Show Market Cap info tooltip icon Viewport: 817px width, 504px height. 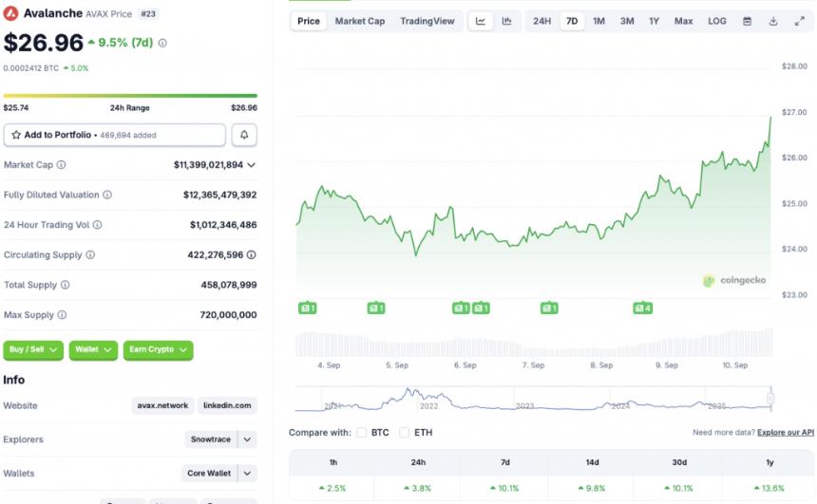[x=61, y=164]
